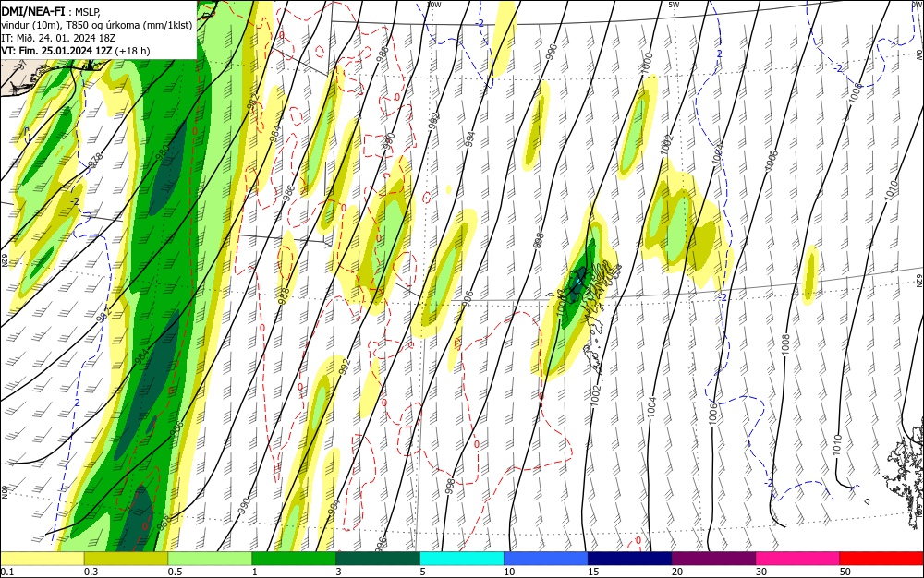
Task: Choose the bright blue 10–15 legend swatch
Action: (x=546, y=560)
